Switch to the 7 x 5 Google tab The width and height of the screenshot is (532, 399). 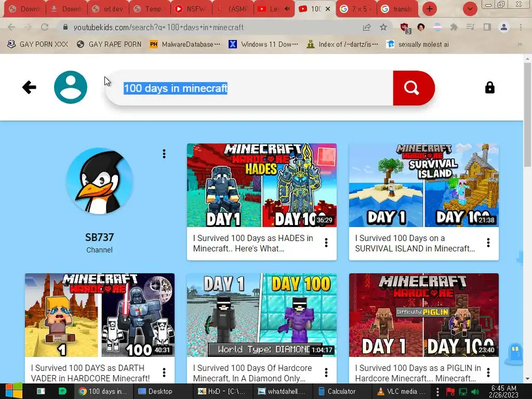[356, 9]
